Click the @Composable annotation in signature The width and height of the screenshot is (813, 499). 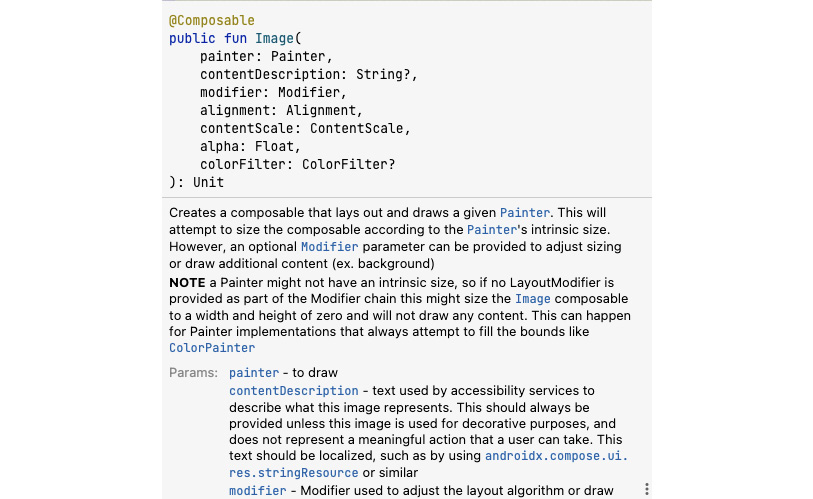click(212, 21)
